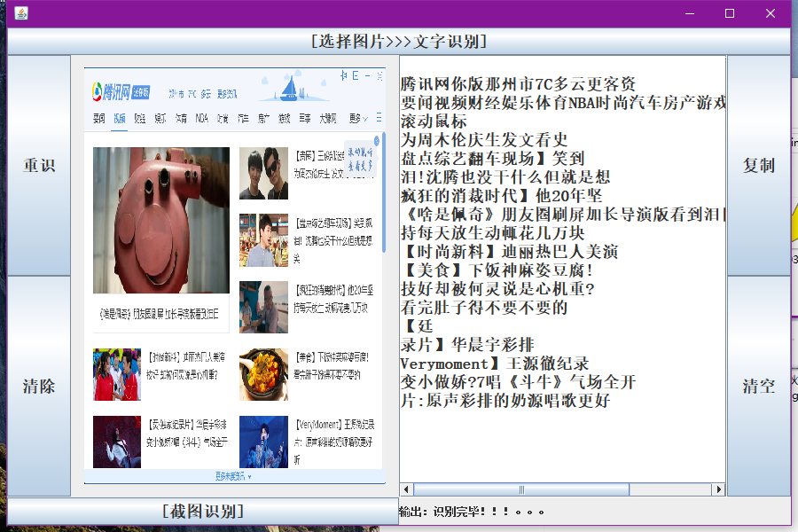Click the text line '录片】华晨宇彩排'

[x=467, y=345]
